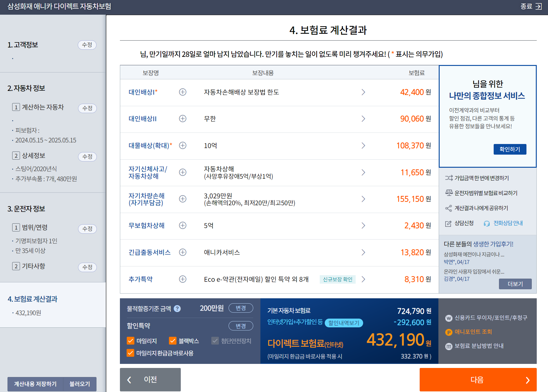Click the plus icon next to 대물배상(확대)

[x=183, y=146]
